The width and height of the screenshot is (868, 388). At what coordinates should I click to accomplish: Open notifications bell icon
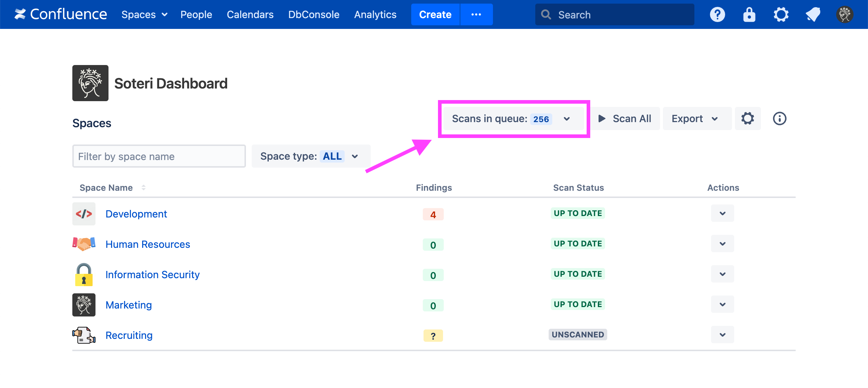[x=813, y=15]
